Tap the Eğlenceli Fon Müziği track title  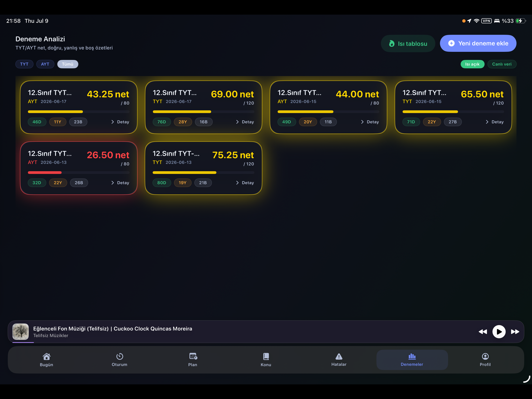coord(113,328)
